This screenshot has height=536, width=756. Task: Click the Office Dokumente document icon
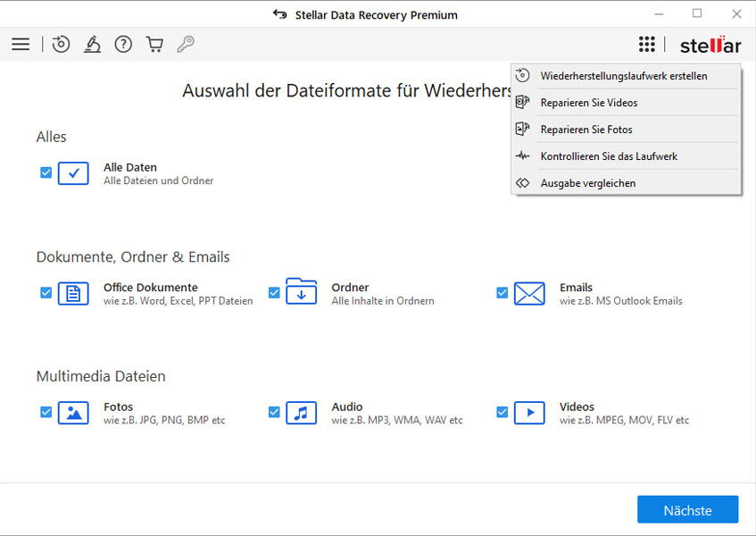point(73,293)
